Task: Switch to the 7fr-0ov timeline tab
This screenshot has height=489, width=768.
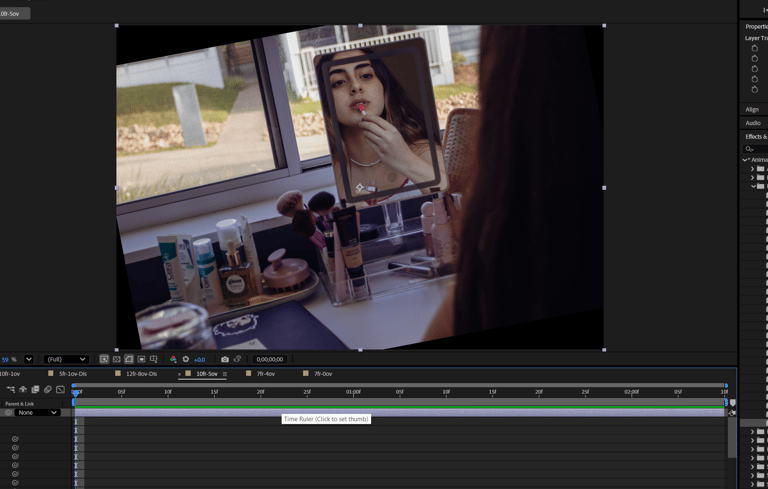Action: (323, 374)
